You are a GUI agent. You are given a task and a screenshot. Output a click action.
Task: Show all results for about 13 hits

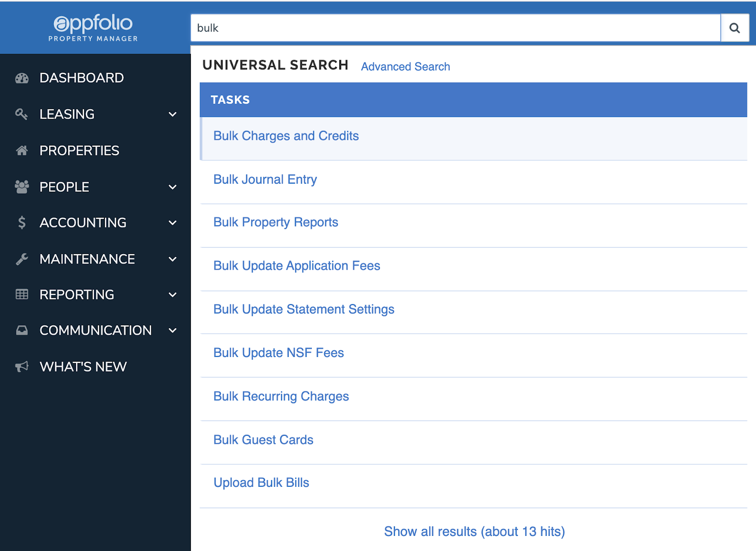click(474, 531)
